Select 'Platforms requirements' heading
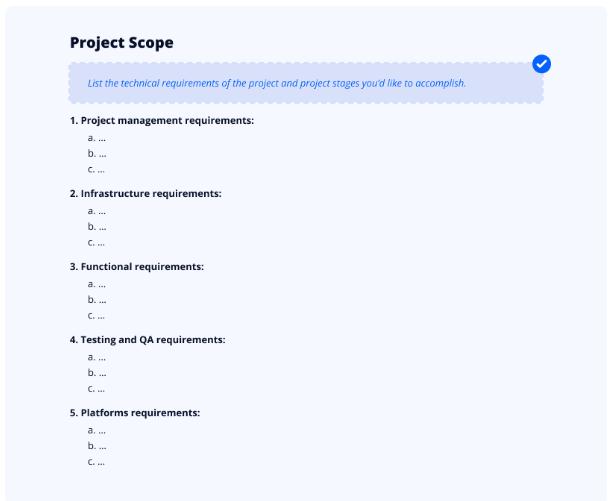The width and height of the screenshot is (613, 501). tap(135, 413)
